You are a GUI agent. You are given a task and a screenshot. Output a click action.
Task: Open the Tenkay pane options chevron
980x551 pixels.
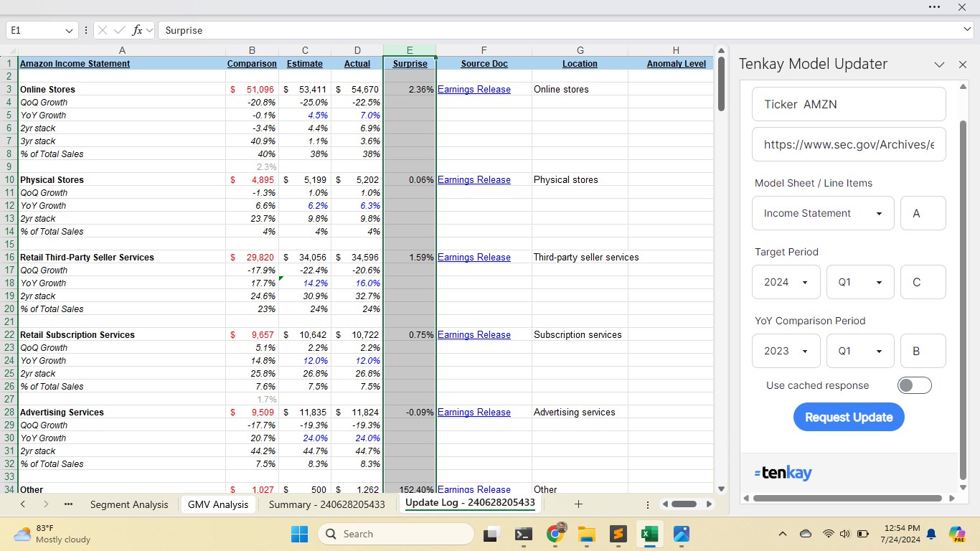pyautogui.click(x=939, y=65)
